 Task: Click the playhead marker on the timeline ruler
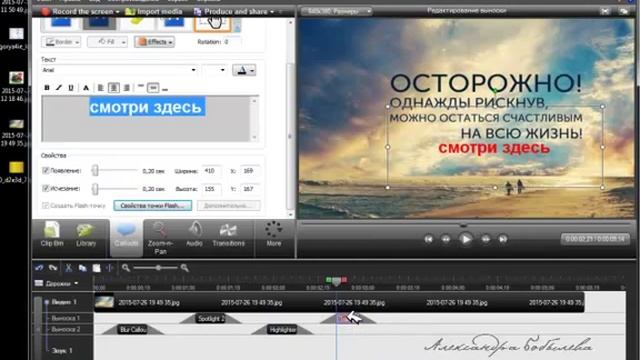point(336,281)
